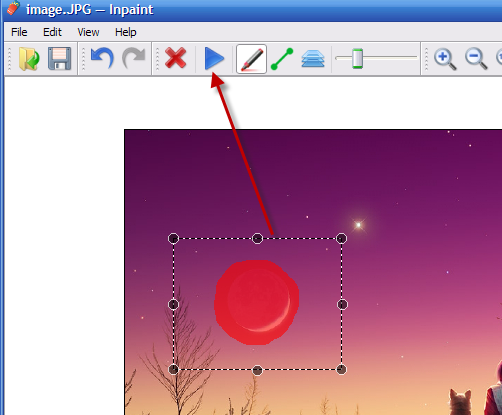Click the top-left selection corner handle
The height and width of the screenshot is (415, 502).
pos(173,238)
